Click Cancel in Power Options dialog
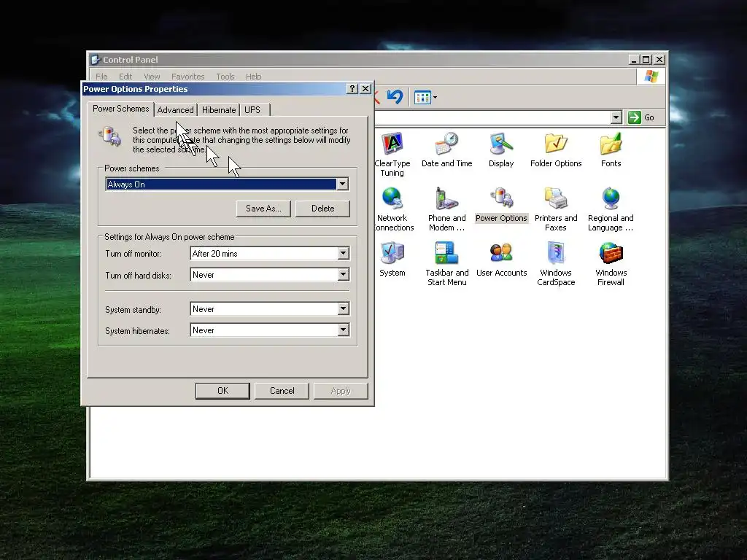This screenshot has height=560, width=747. (x=282, y=391)
